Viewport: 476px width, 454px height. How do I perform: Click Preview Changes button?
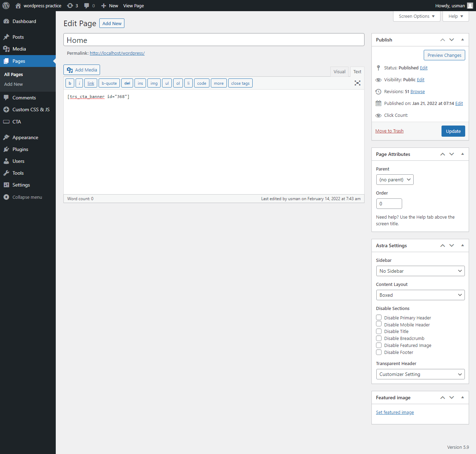click(444, 55)
